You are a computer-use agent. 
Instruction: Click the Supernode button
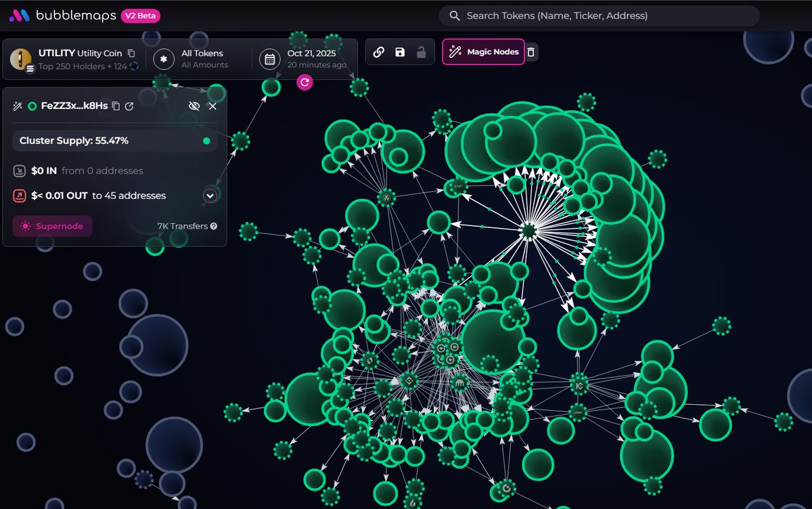pos(53,226)
